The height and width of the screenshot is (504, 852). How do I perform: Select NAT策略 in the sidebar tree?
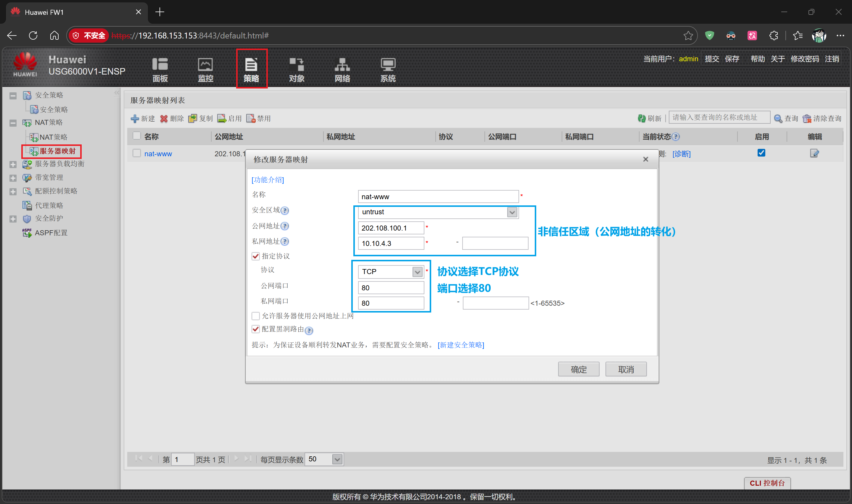click(53, 137)
